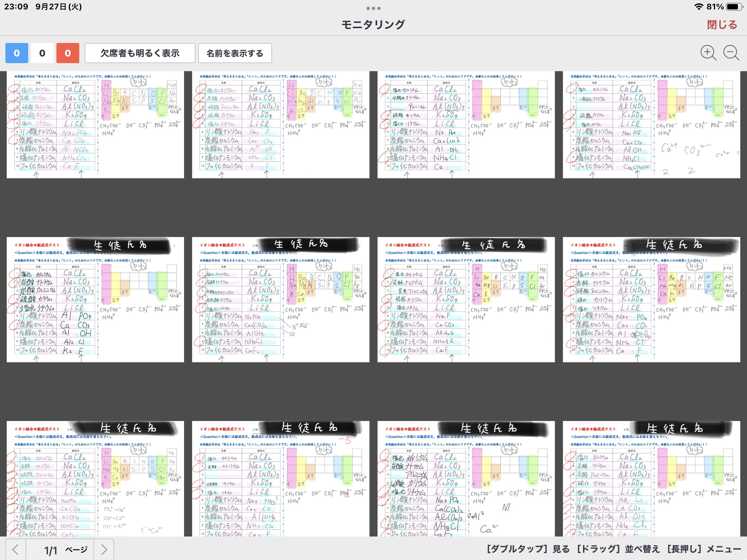
Task: Open last worksheet in the bottom row
Action: pos(651,478)
